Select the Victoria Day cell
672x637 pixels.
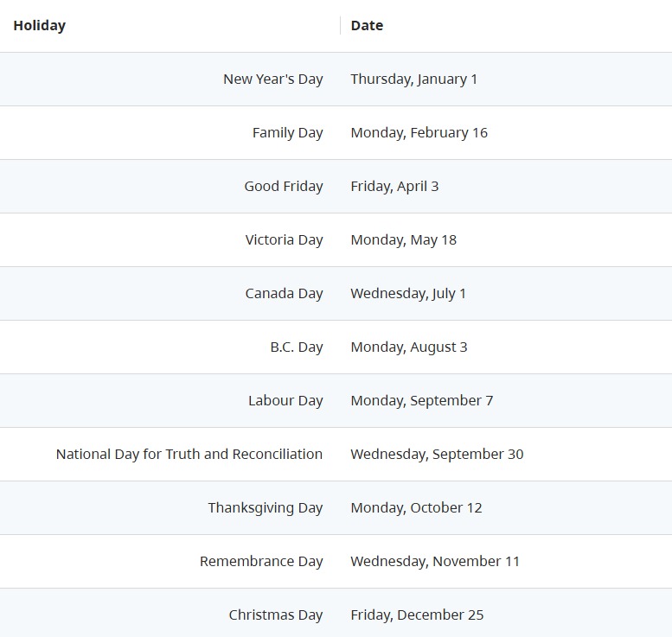284,240
